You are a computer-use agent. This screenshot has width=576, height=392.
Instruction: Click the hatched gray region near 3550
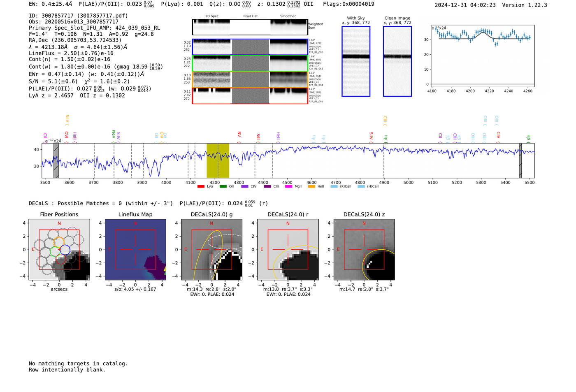coord(56,160)
